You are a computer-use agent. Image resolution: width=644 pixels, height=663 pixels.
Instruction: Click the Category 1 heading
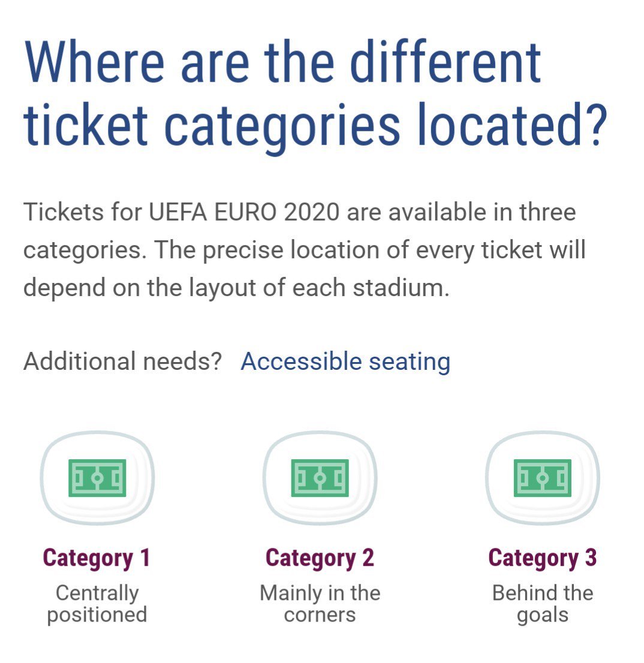(97, 558)
